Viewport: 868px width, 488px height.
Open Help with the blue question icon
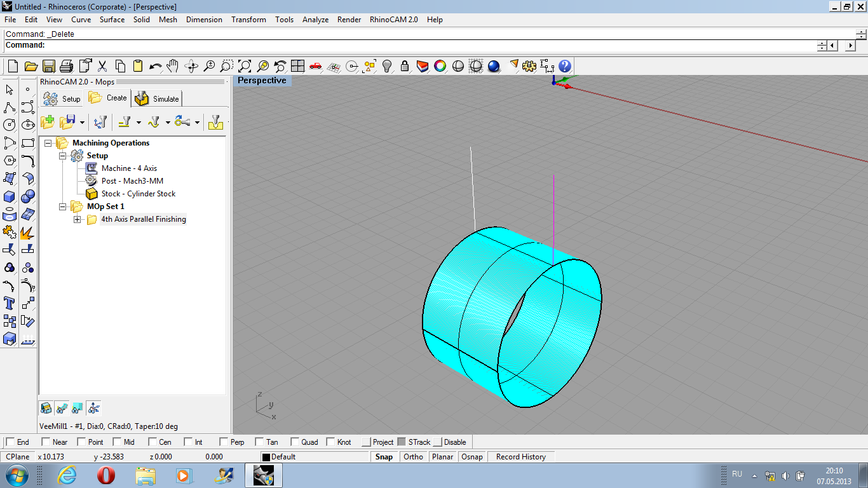click(565, 66)
